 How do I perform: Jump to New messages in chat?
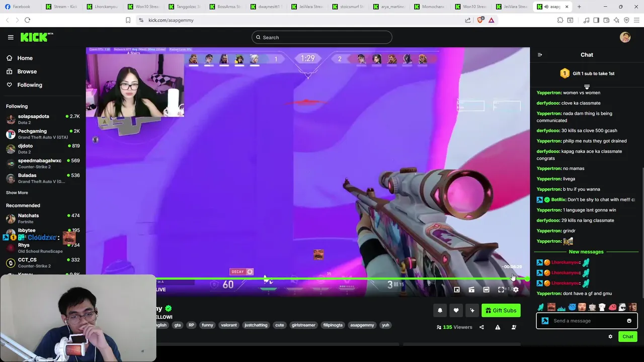coord(586,252)
